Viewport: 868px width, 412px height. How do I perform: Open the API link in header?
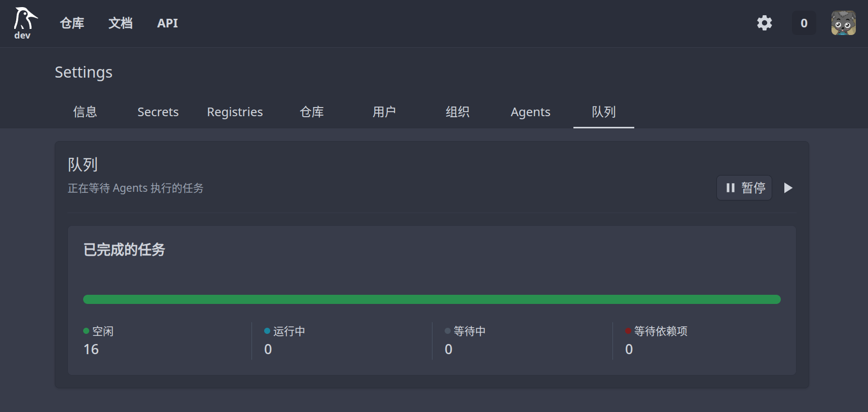tap(167, 23)
